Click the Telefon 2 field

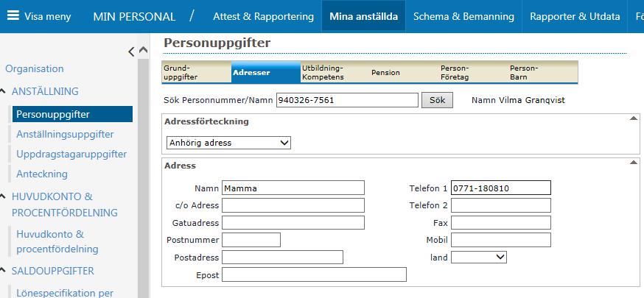pos(500,205)
